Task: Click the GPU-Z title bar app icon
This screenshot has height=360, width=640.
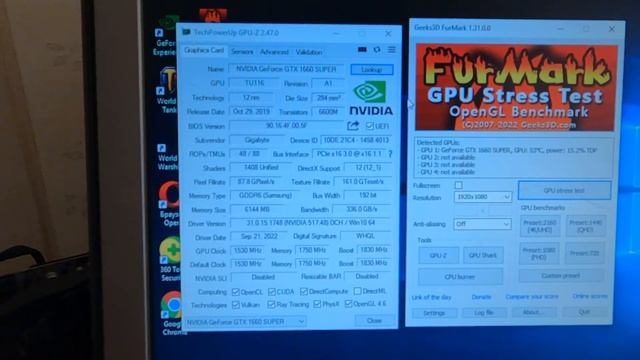Action: pos(187,32)
